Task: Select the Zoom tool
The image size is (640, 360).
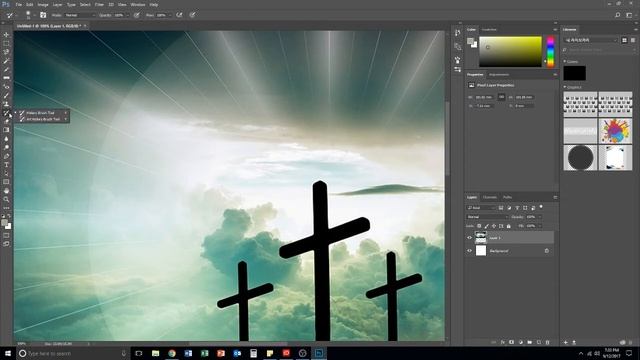Action: click(6, 199)
